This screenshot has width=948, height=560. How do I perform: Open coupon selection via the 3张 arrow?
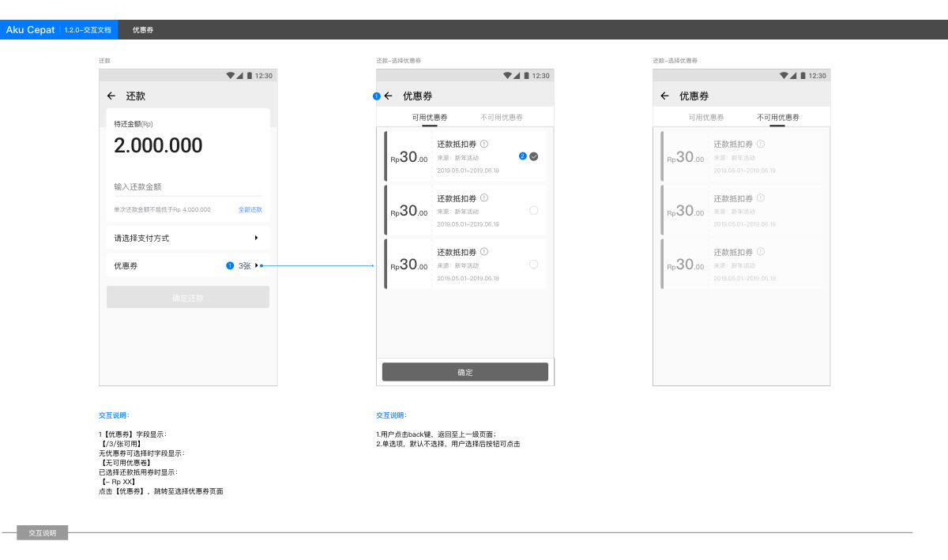pos(256,265)
